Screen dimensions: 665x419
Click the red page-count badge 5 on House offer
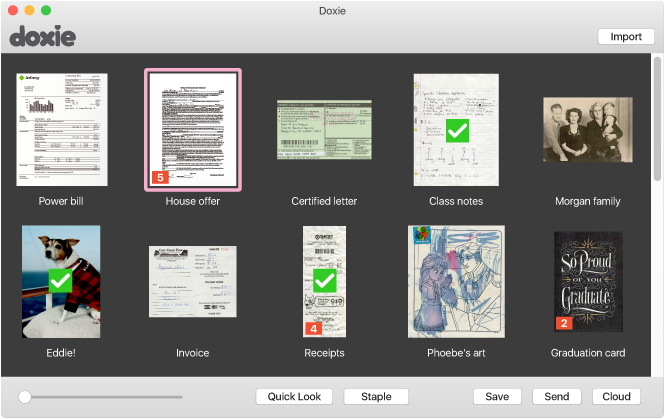pos(160,177)
